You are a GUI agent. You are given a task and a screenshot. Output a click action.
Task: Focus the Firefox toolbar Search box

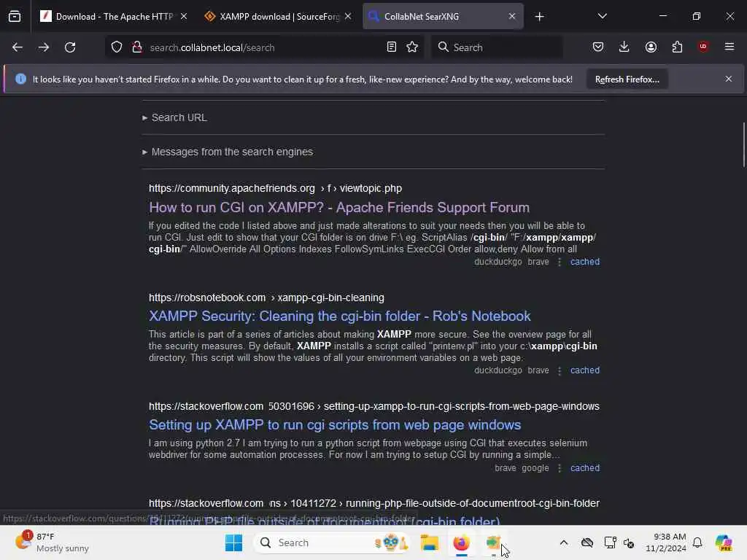(498, 47)
